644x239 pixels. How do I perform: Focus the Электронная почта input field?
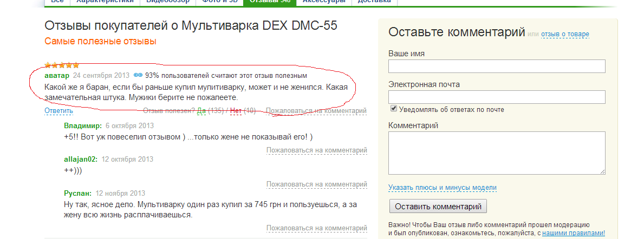[497, 97]
